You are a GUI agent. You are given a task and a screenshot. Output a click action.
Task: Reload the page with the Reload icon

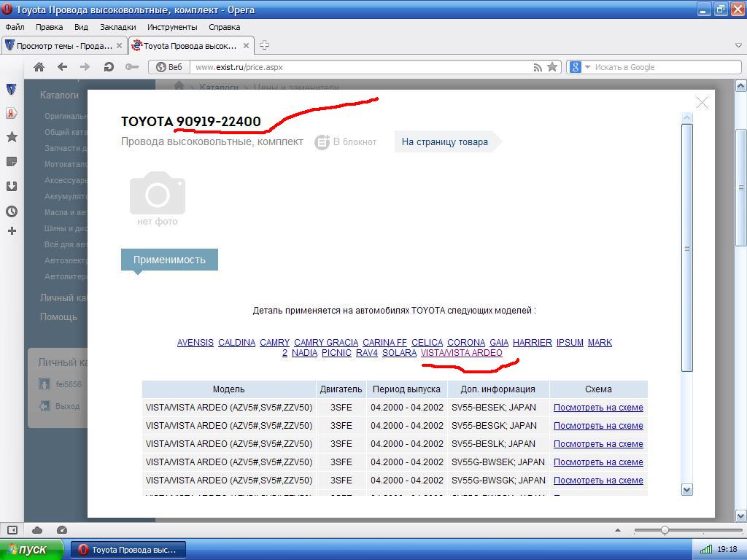pyautogui.click(x=109, y=67)
